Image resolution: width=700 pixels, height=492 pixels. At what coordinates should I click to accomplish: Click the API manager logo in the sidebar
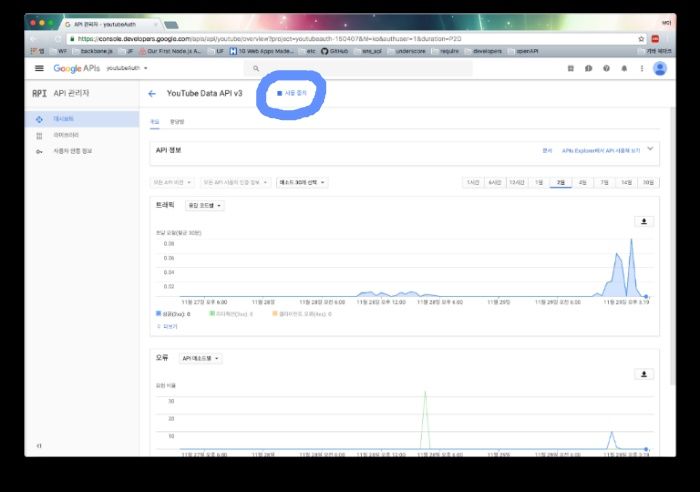(39, 93)
